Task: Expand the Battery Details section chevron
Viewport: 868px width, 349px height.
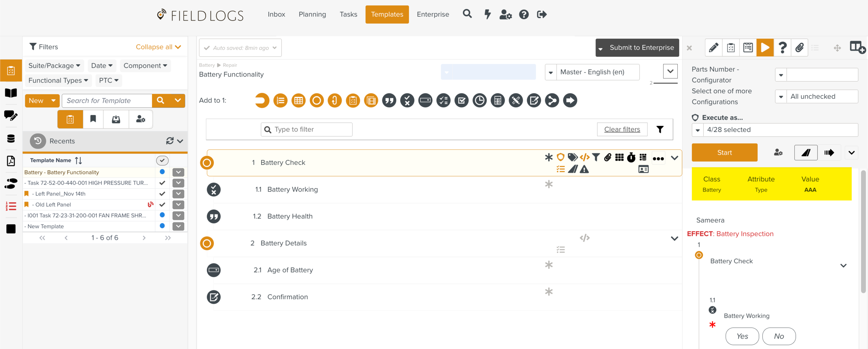Action: 675,239
